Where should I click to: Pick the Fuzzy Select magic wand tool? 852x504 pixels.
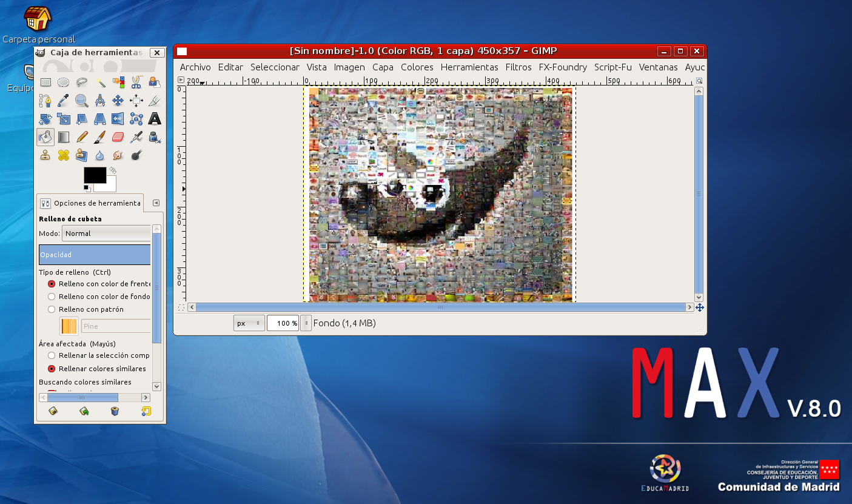100,82
